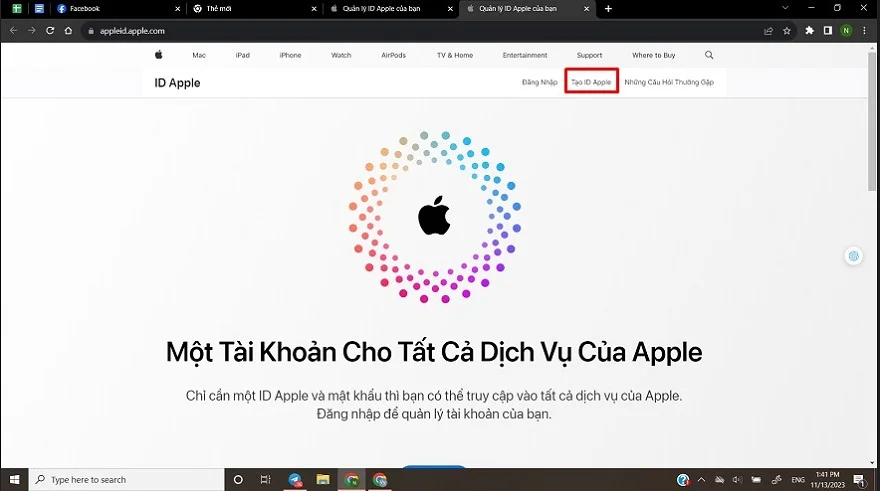The height and width of the screenshot is (491, 880).
Task: Open the TV & Home menu item
Action: tap(455, 55)
